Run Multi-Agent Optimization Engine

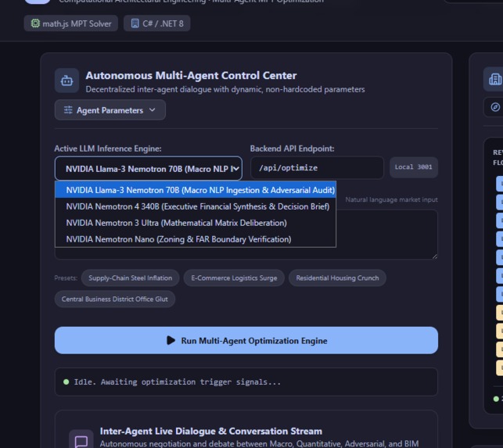pyautogui.click(x=246, y=340)
